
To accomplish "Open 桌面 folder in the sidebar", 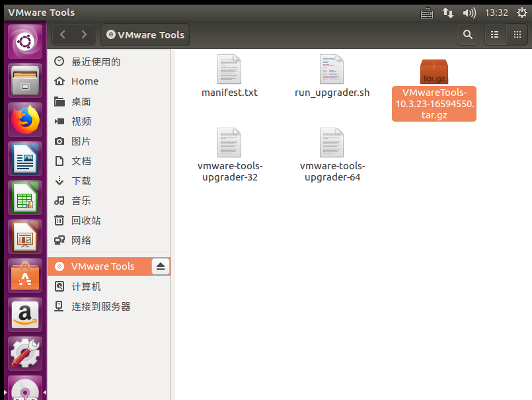I will coord(109,102).
